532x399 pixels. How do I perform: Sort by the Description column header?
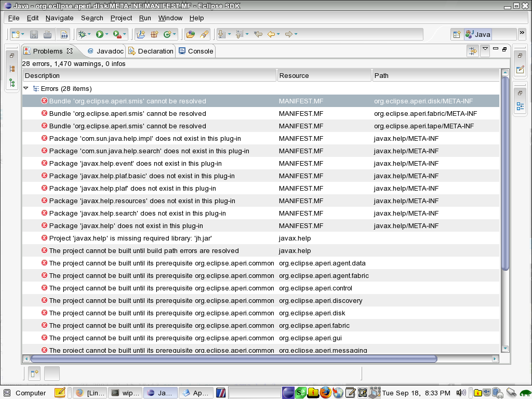tap(149, 76)
